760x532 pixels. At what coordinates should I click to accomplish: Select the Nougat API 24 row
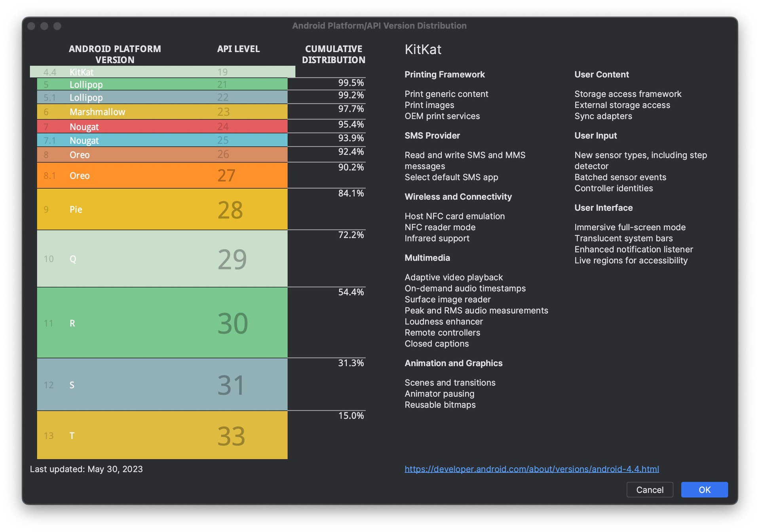(x=162, y=127)
